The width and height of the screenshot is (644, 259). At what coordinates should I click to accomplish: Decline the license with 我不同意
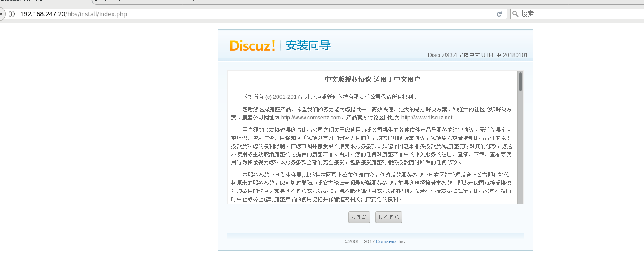coord(389,217)
